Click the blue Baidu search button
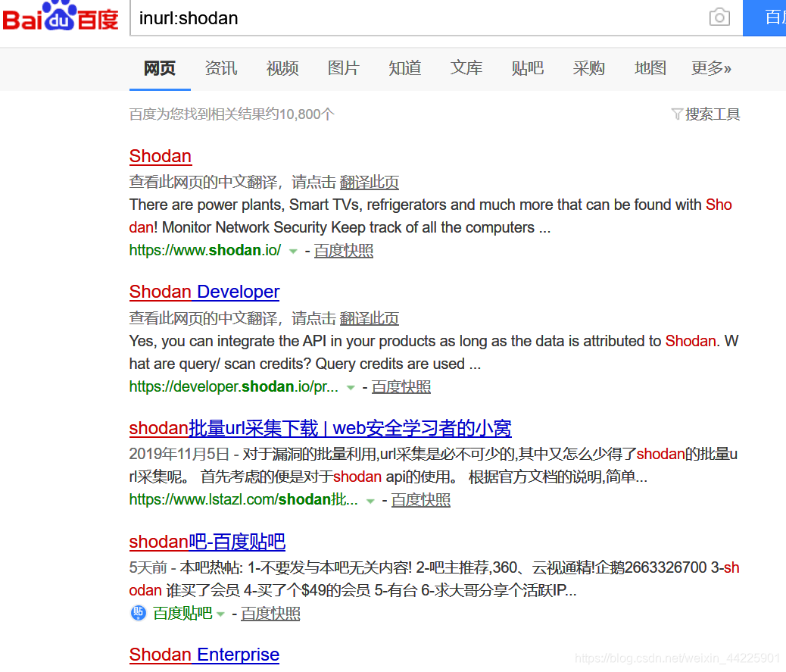This screenshot has height=672, width=786. pos(765,18)
